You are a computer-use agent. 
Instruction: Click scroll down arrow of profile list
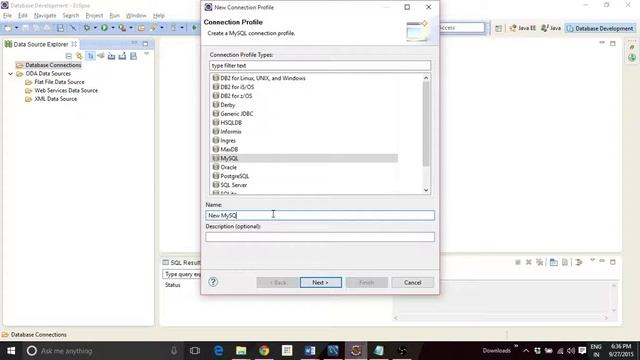(x=426, y=190)
